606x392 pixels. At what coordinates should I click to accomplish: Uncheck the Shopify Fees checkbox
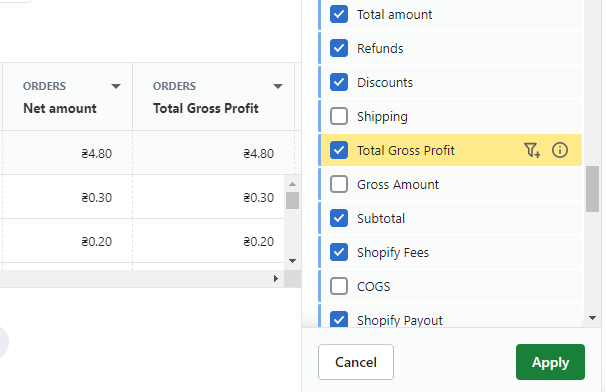pos(339,252)
